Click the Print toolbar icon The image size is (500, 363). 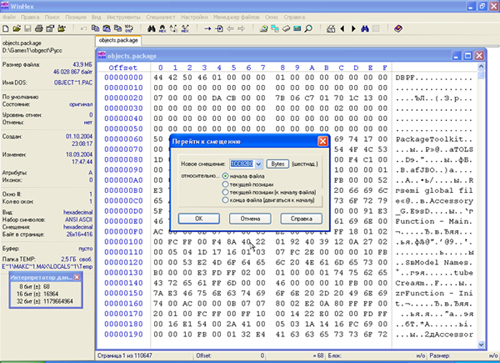[x=39, y=29]
